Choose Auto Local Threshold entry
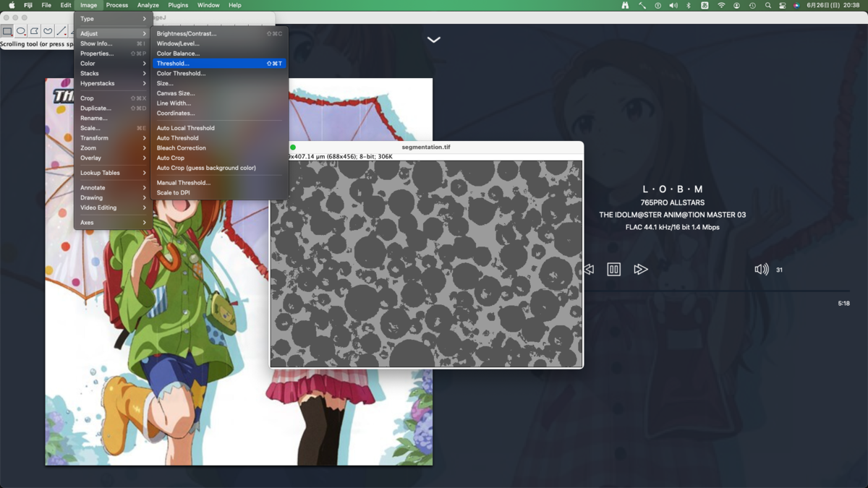Viewport: 868px width, 488px height. coord(219,128)
